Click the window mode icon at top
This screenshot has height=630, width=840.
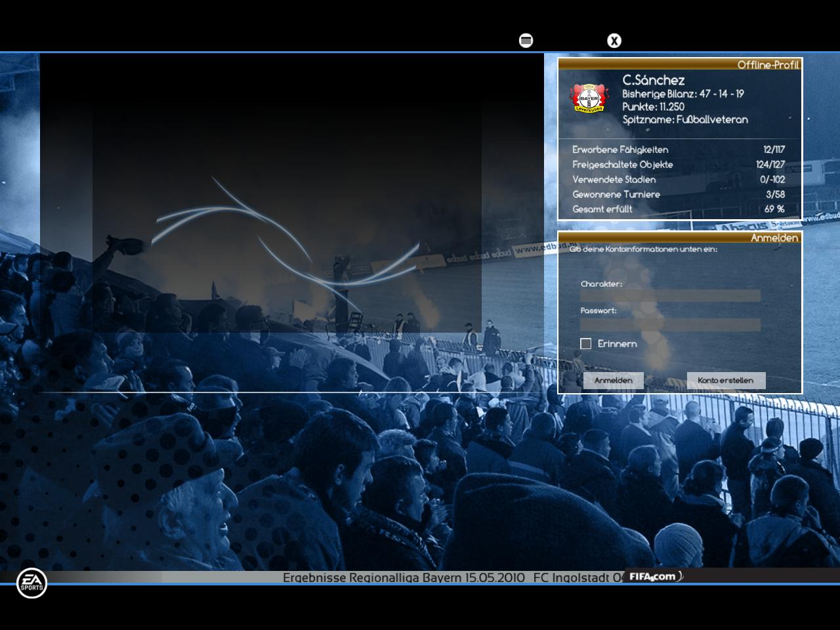coord(526,41)
